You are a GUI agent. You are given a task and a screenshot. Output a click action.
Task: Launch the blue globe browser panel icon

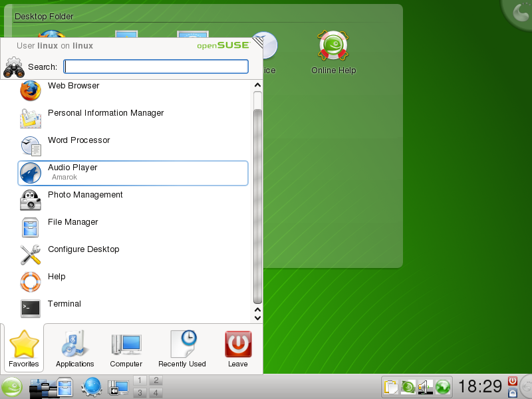tap(92, 387)
